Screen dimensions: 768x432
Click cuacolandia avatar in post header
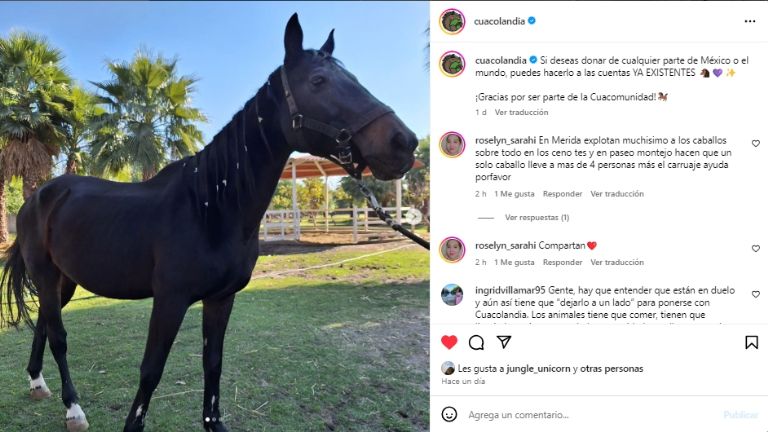pos(452,22)
